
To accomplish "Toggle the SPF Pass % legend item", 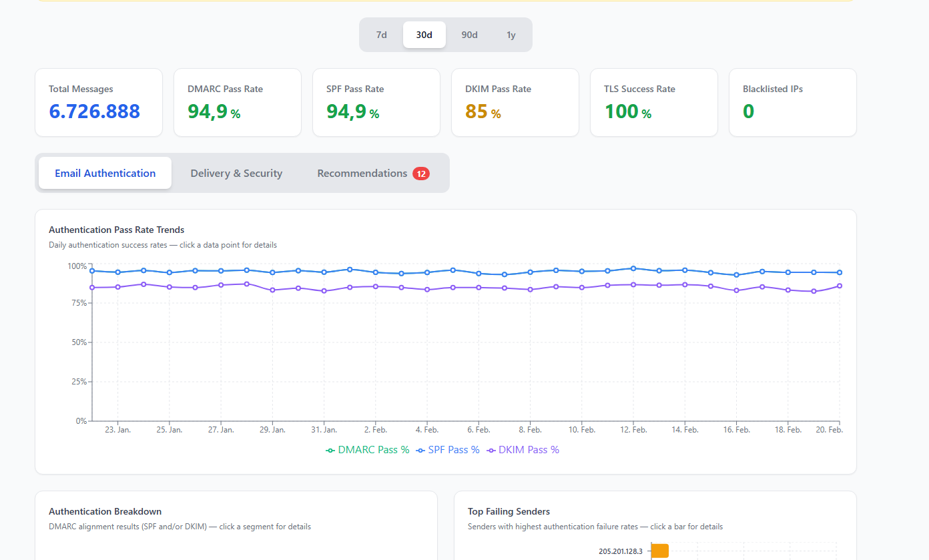I will tap(448, 449).
